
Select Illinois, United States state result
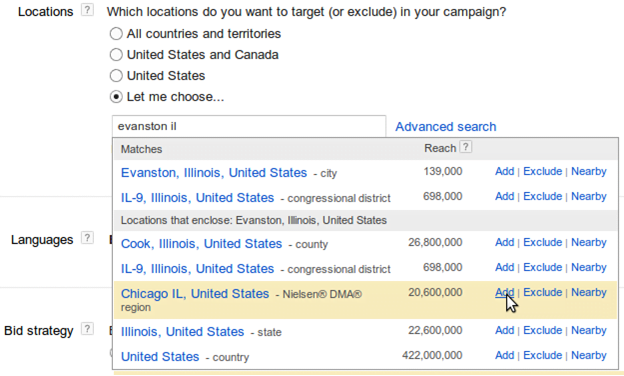click(x=182, y=331)
